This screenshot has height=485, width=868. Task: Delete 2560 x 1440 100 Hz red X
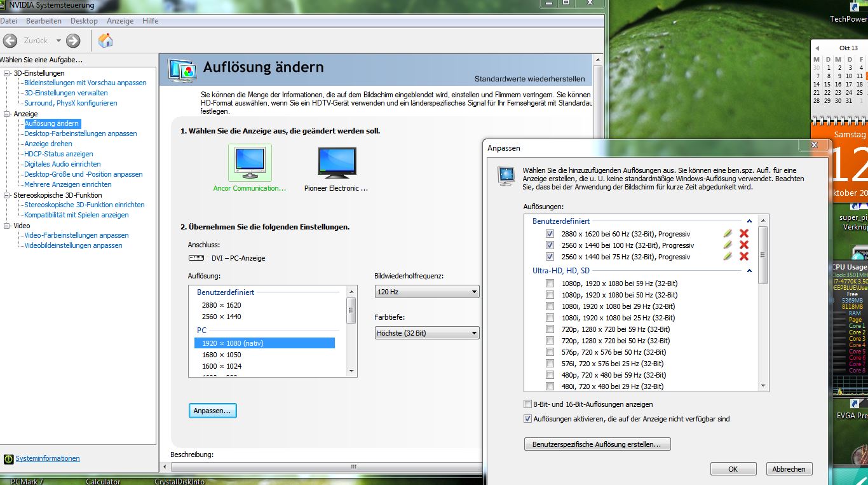(744, 245)
